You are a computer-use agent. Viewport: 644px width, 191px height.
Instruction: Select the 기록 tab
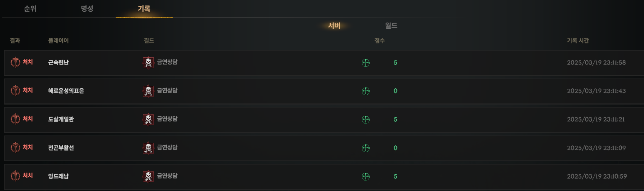tap(144, 9)
